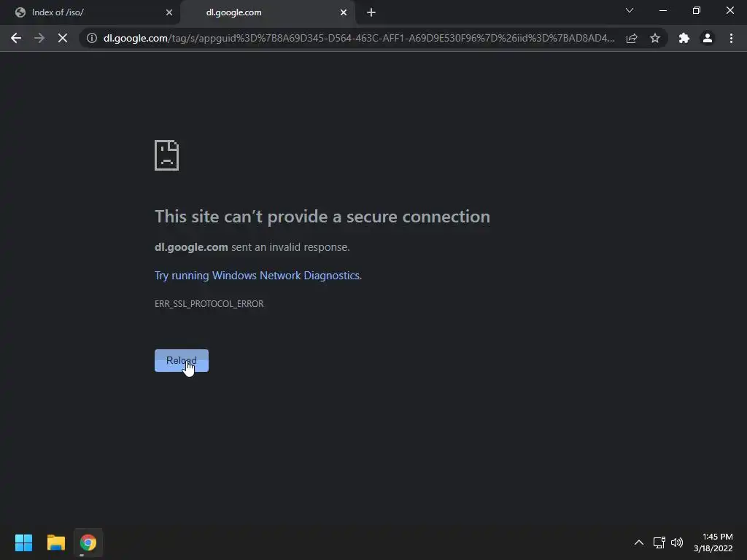The height and width of the screenshot is (560, 747).
Task: Go back using the browser back arrow
Action: (x=16, y=38)
